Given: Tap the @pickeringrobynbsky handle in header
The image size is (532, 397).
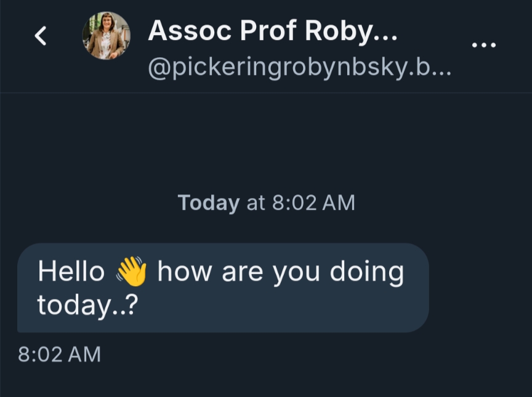Looking at the screenshot, I should pyautogui.click(x=299, y=68).
